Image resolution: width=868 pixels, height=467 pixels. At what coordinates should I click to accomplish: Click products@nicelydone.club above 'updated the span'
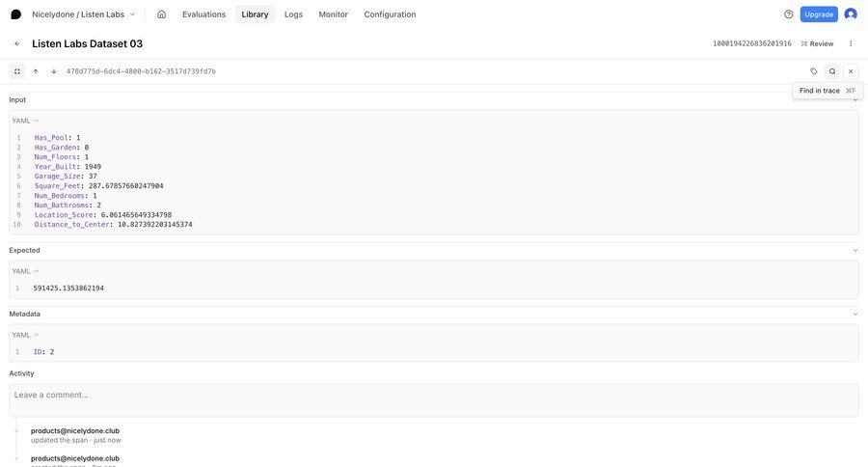[x=75, y=431]
